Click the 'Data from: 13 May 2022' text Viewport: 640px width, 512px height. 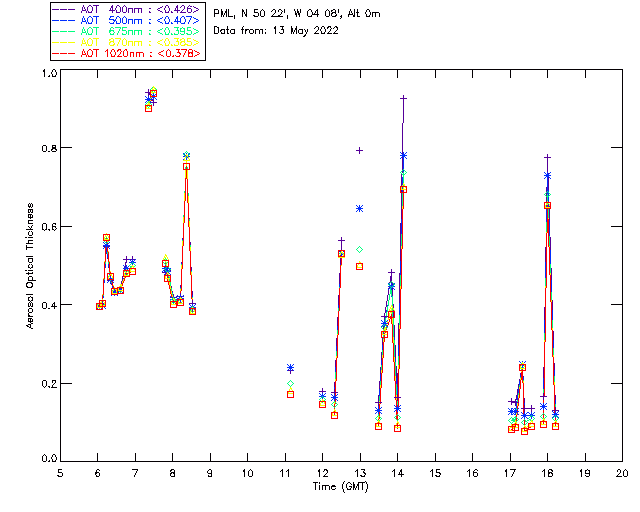coord(276,30)
